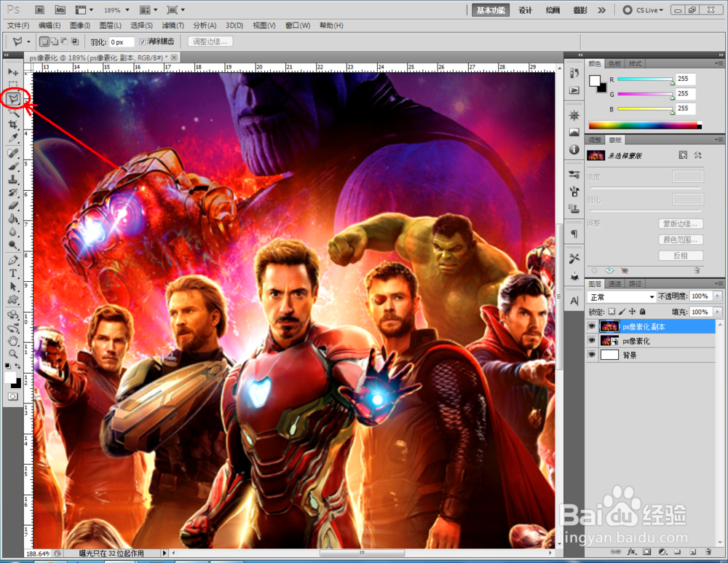Select the Clone Stamp tool
728x563 pixels.
(x=13, y=179)
